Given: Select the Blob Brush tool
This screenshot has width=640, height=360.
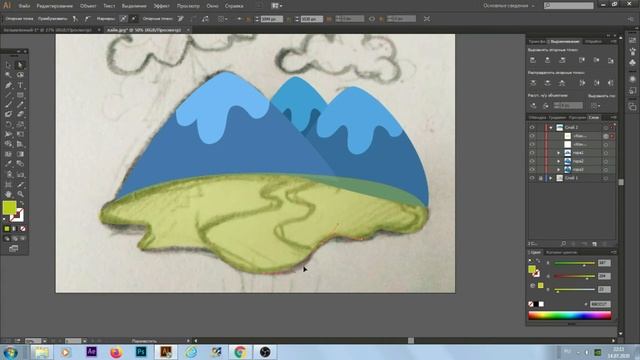Looking at the screenshot, I should [x=9, y=115].
